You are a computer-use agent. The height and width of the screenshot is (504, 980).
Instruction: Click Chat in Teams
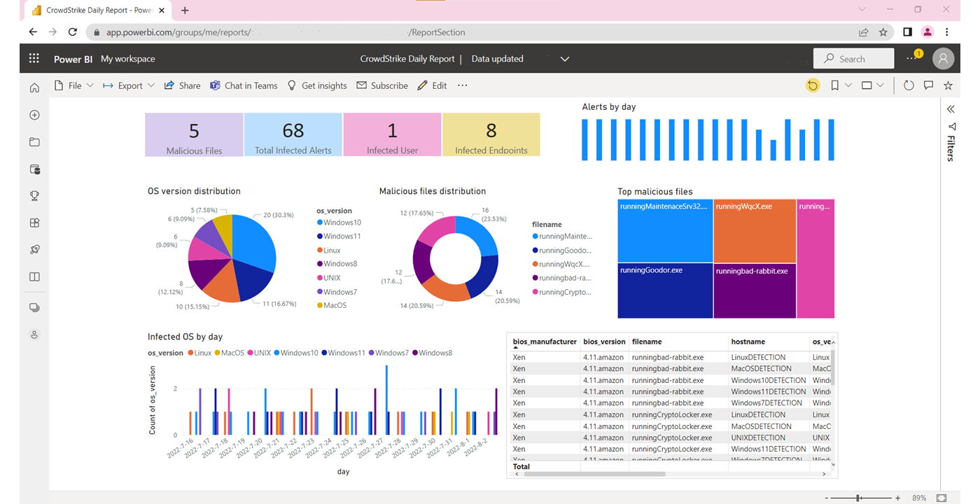244,85
